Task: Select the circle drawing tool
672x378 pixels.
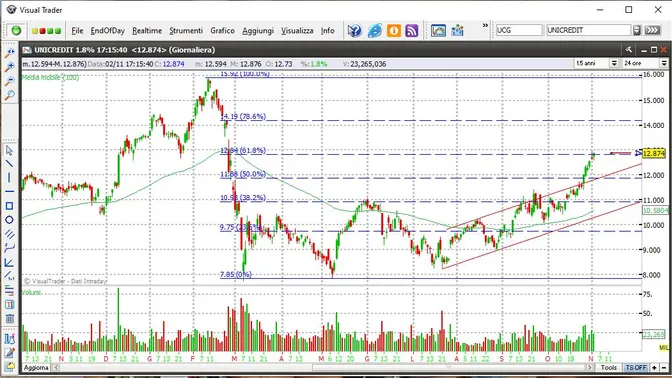Action: (x=9, y=220)
